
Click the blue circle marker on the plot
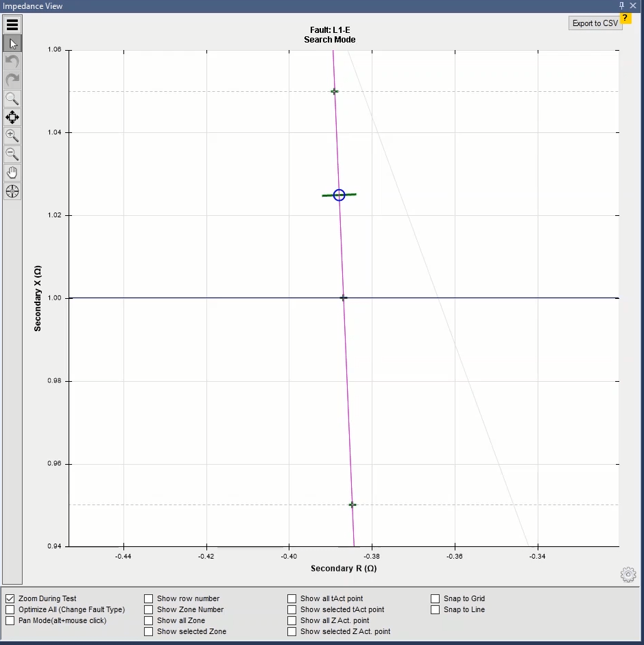[339, 195]
